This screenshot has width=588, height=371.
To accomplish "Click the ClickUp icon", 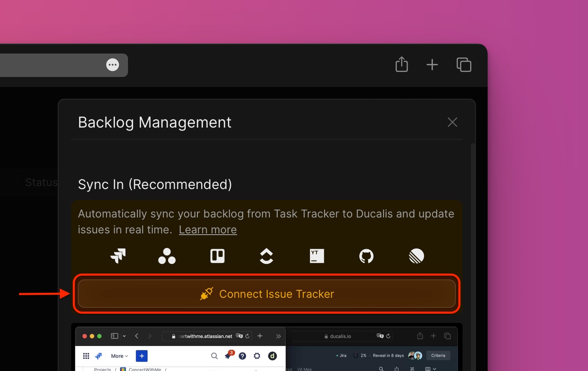I will click(266, 256).
